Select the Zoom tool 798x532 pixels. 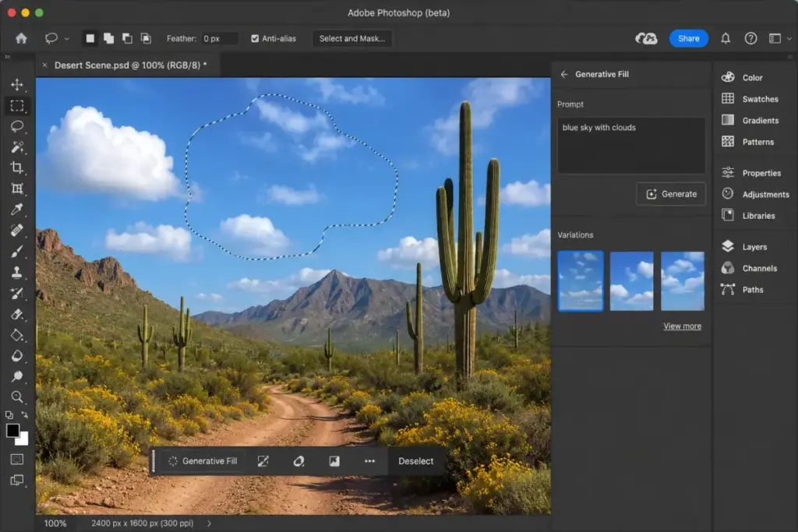coord(17,396)
